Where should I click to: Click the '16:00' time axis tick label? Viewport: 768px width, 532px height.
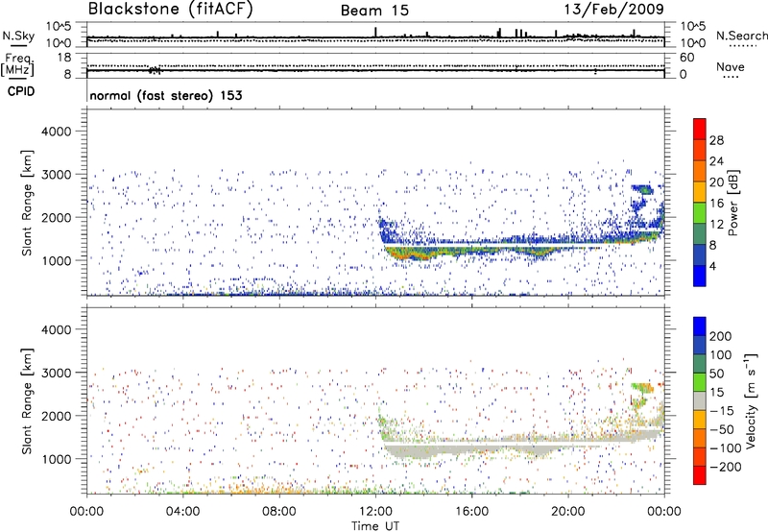pyautogui.click(x=471, y=512)
